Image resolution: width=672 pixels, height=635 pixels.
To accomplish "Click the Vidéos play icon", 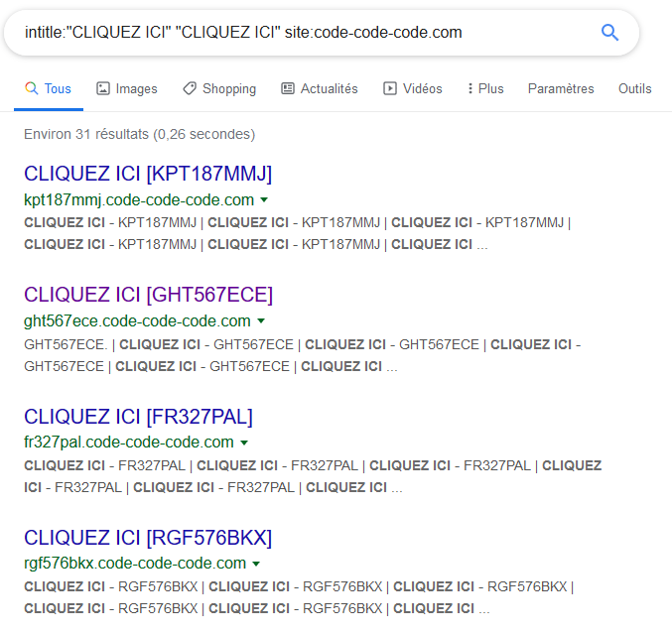I will click(x=389, y=88).
